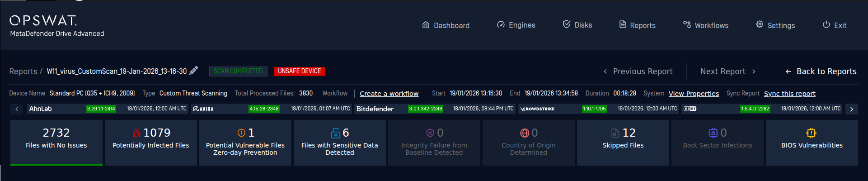
Task: Click ESET version 1.5.4.0-2282 badge
Action: pos(755,109)
